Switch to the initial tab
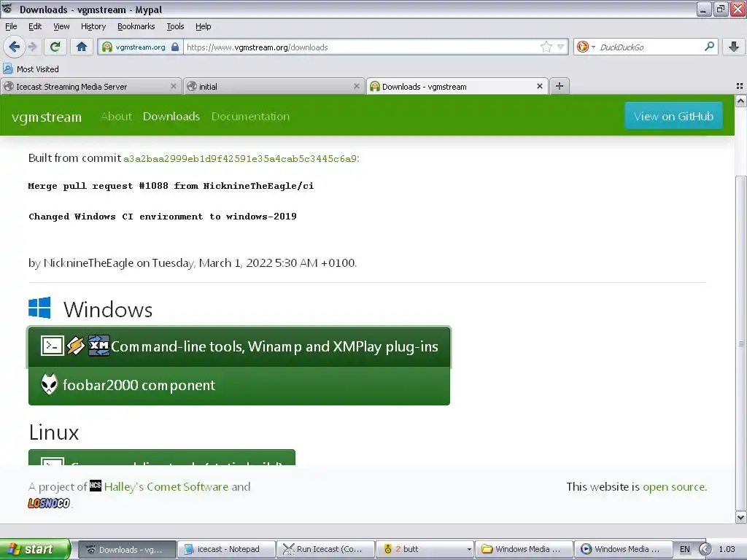747x560 pixels. tap(274, 86)
